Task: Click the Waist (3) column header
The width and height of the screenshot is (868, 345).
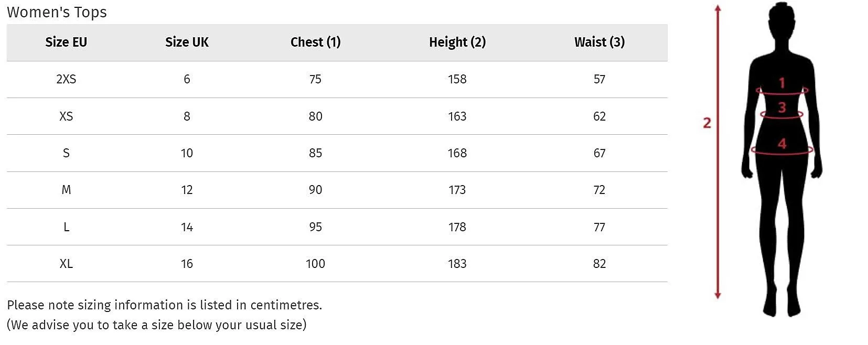Action: tap(599, 42)
